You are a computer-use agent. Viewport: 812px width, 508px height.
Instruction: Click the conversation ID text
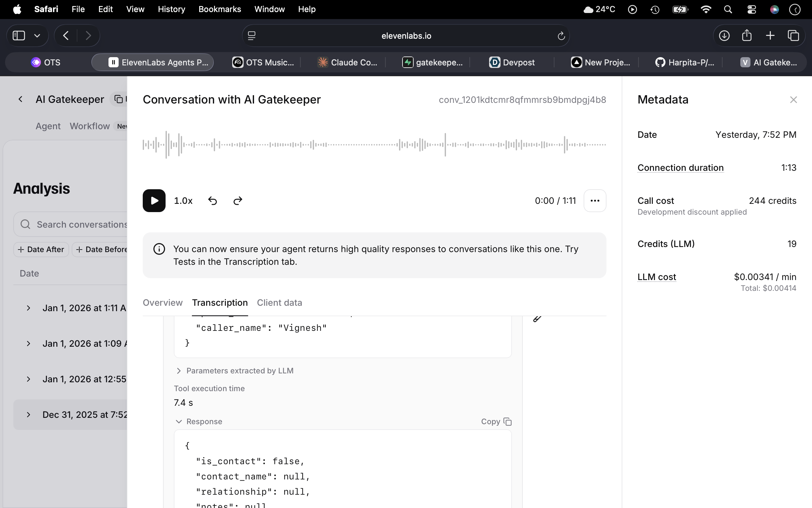pyautogui.click(x=522, y=100)
